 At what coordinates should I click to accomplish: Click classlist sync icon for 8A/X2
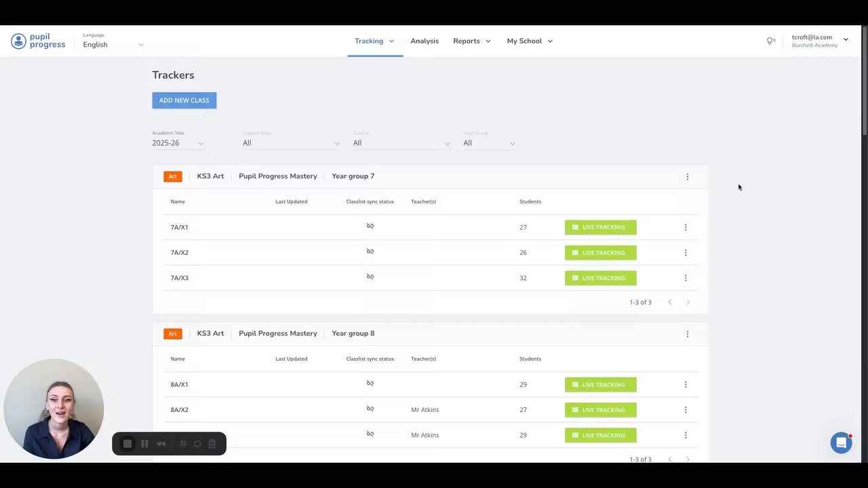[x=370, y=408]
